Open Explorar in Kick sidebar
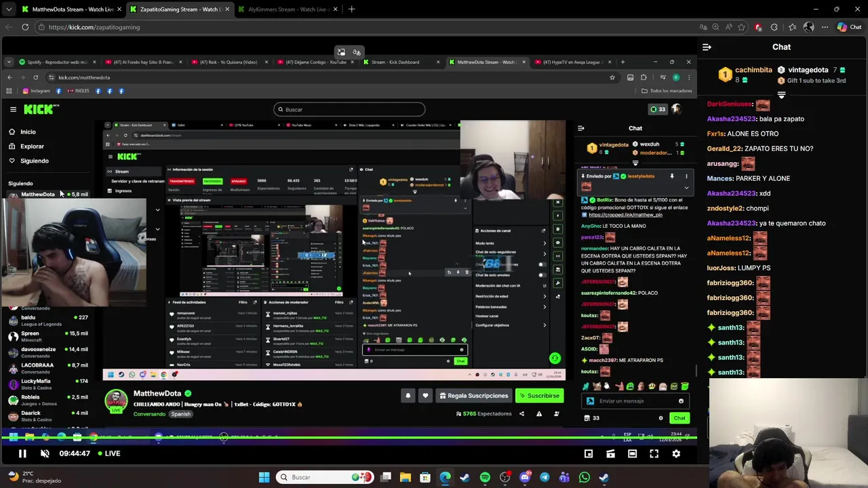This screenshot has width=868, height=488. pos(31,146)
